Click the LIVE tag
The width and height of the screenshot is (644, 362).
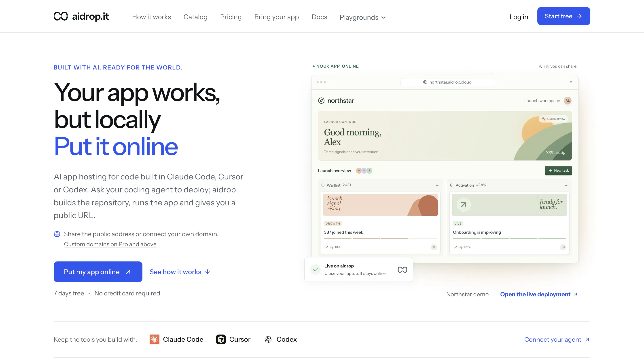point(458,223)
